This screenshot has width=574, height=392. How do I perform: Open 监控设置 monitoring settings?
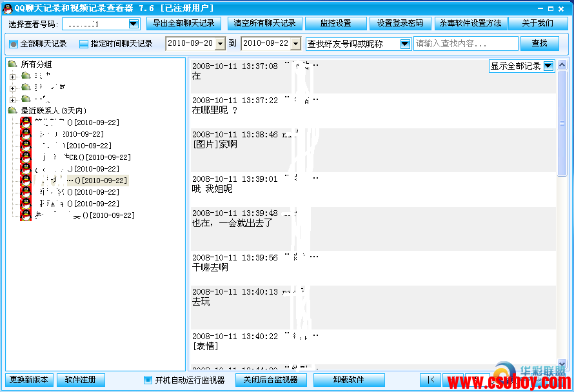click(x=335, y=23)
